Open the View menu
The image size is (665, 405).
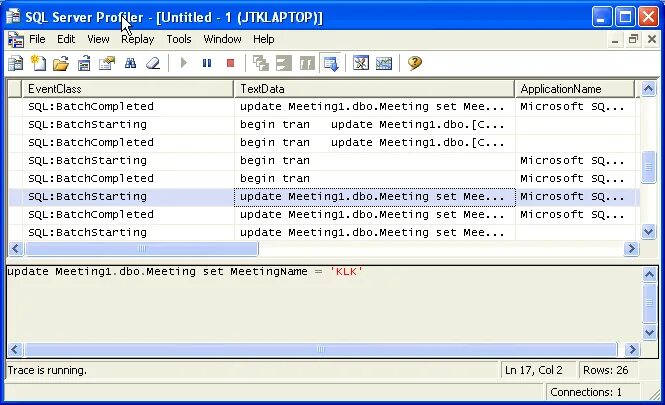pyautogui.click(x=98, y=39)
